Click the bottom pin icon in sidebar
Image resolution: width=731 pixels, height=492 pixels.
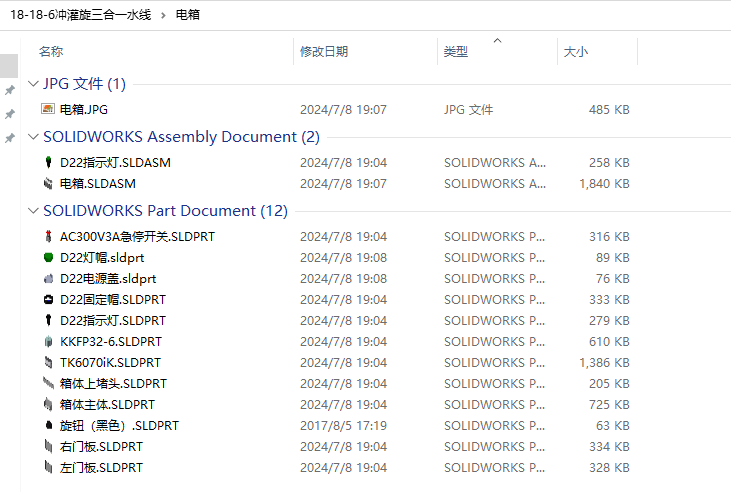[9, 138]
